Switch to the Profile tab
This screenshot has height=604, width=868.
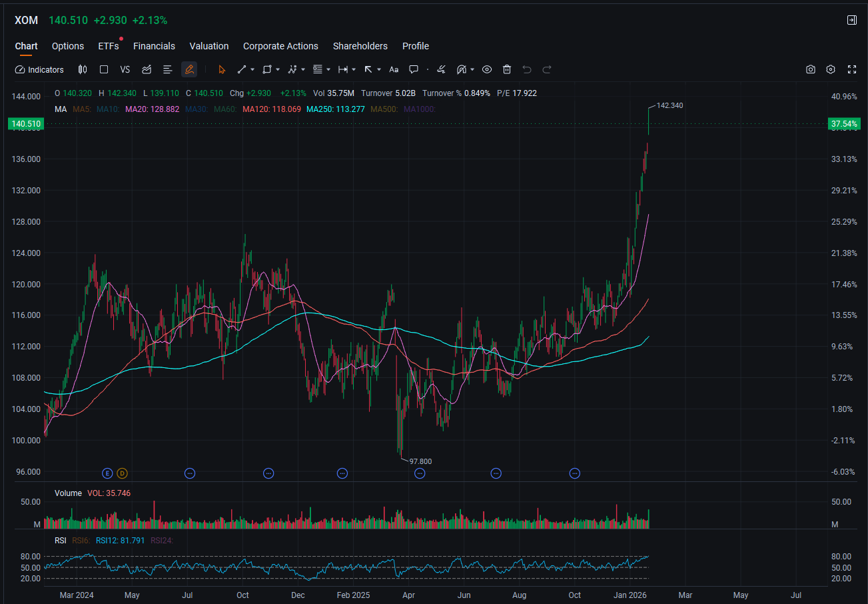pos(416,46)
